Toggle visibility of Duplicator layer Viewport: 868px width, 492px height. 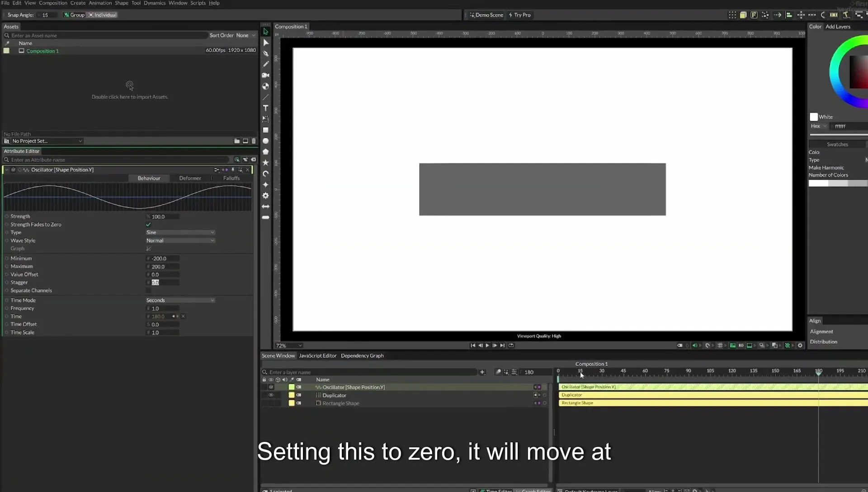(271, 395)
